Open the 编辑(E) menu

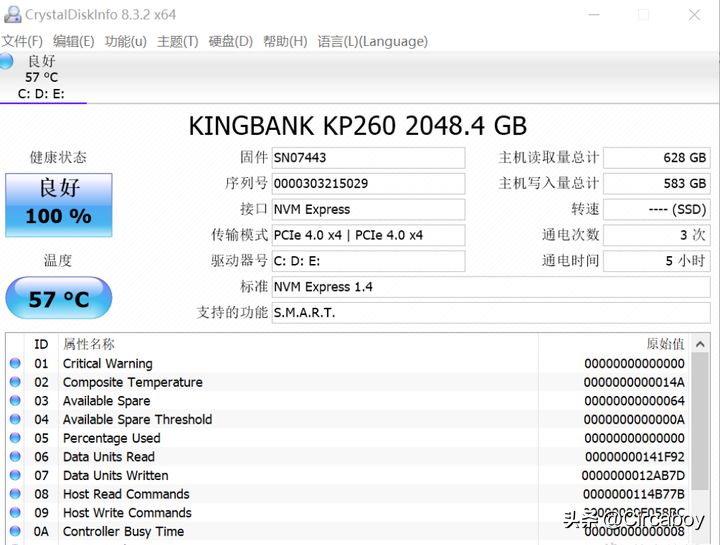point(74,41)
